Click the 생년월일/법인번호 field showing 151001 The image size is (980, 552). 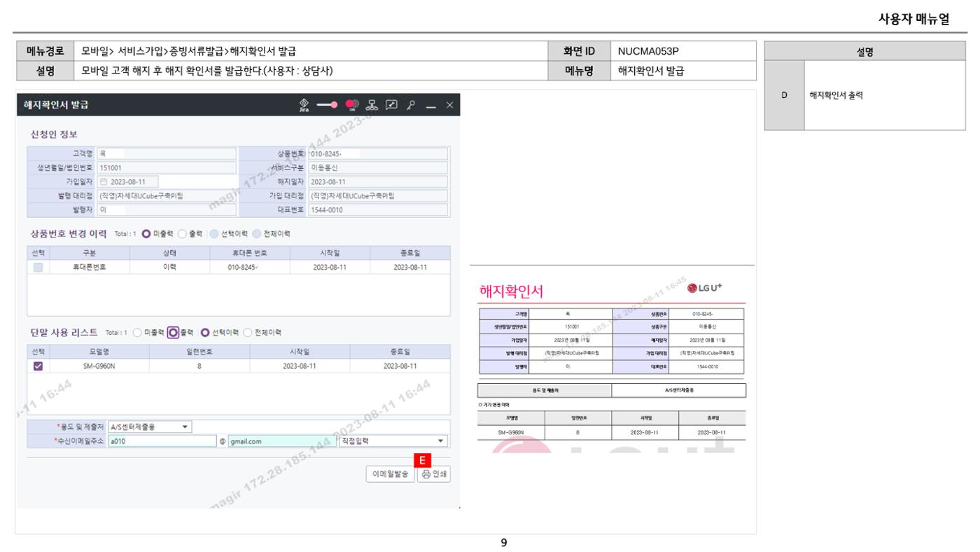point(167,167)
